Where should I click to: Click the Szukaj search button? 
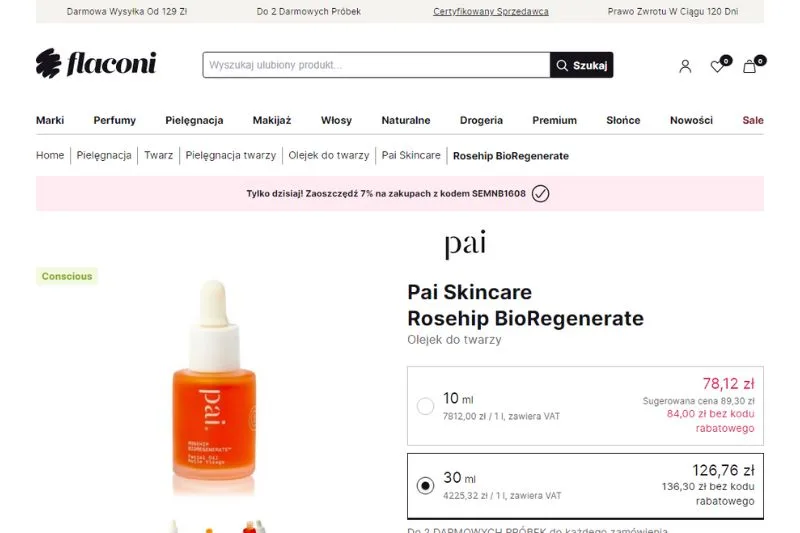582,65
